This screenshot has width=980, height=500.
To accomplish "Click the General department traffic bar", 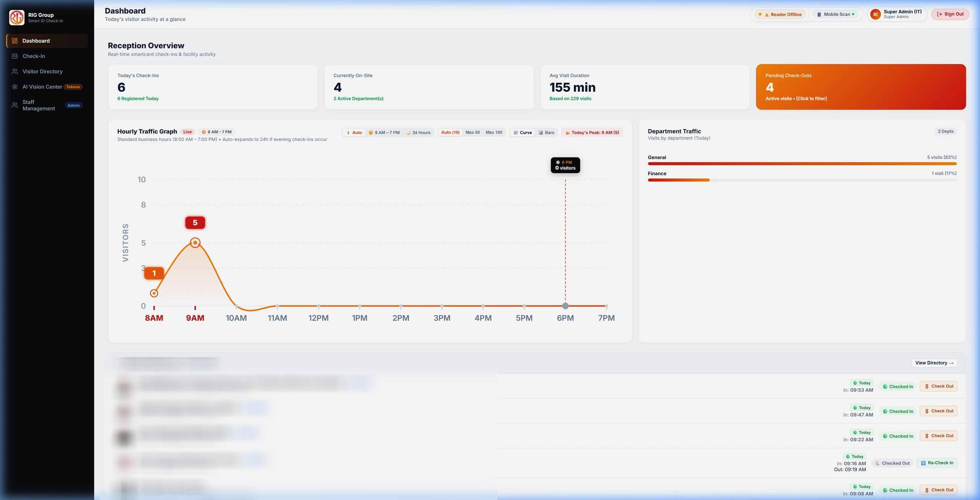I will 802,164.
